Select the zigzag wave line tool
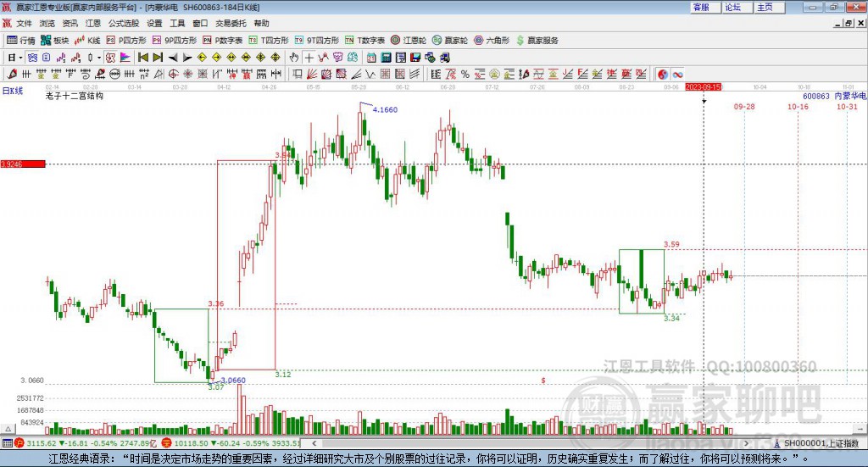868x467 pixels. point(370,74)
